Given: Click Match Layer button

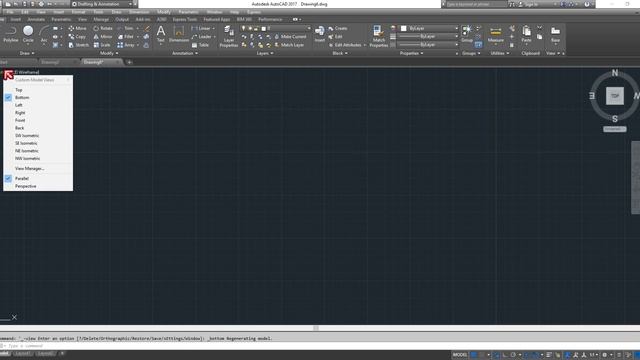Looking at the screenshot, I should (289, 45).
